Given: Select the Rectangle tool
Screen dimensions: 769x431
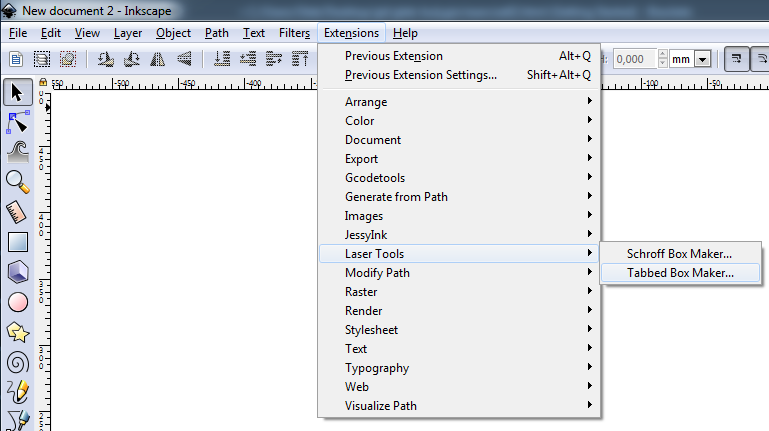Looking at the screenshot, I should (x=17, y=241).
